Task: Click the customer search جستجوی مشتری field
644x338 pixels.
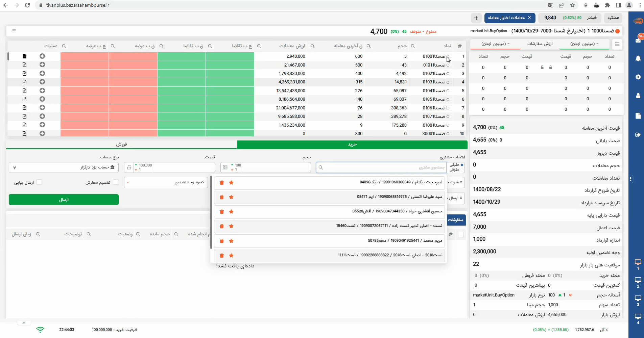Action: coord(381,167)
